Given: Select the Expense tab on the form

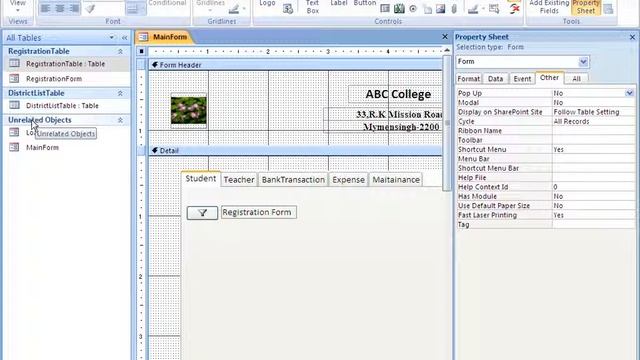Looking at the screenshot, I should click(x=348, y=180).
